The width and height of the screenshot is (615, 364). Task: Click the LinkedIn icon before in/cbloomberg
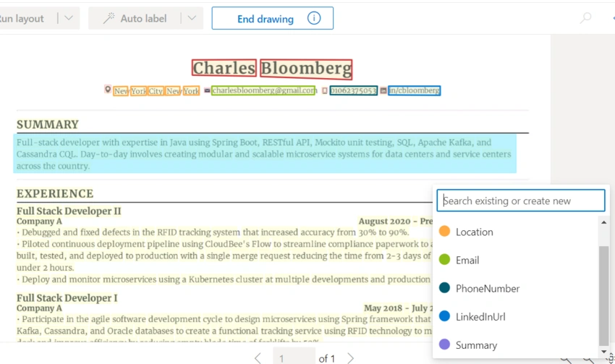(383, 90)
